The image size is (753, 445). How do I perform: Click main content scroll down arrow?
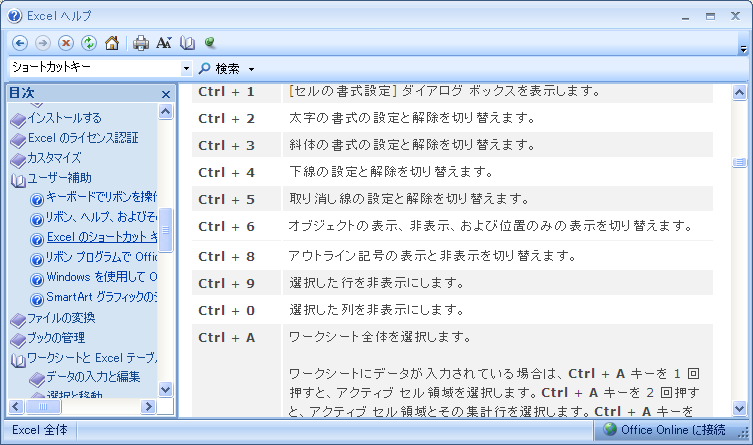(x=740, y=409)
